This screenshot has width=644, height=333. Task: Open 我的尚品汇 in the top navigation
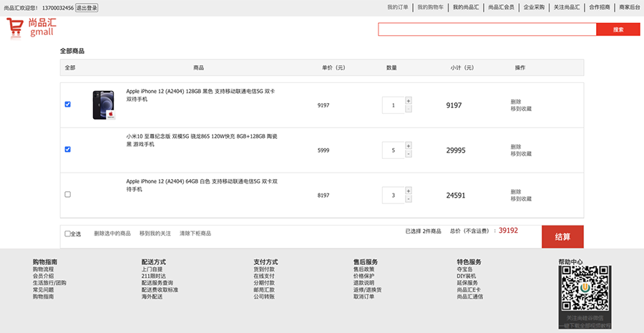pyautogui.click(x=466, y=7)
